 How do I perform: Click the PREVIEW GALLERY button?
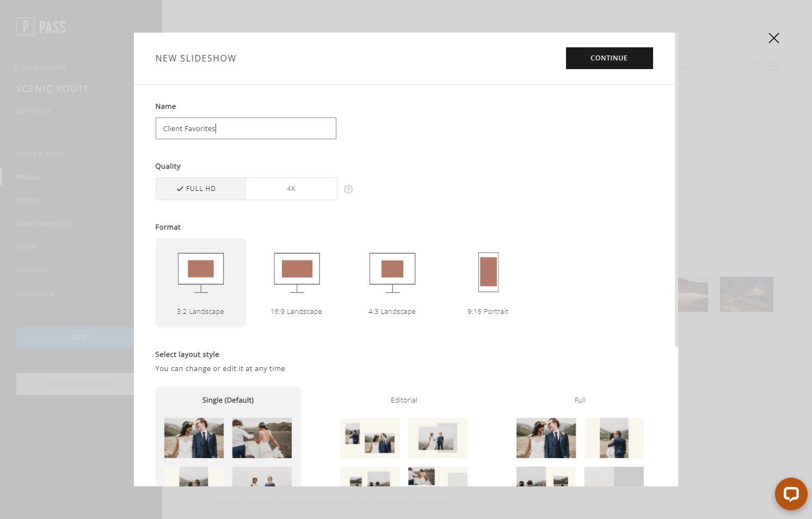[75, 384]
